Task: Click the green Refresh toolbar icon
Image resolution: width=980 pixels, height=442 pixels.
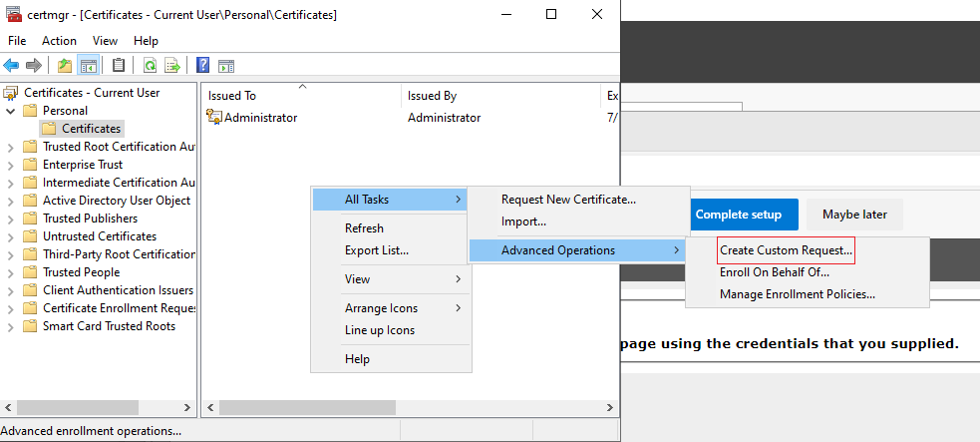Action: click(150, 65)
